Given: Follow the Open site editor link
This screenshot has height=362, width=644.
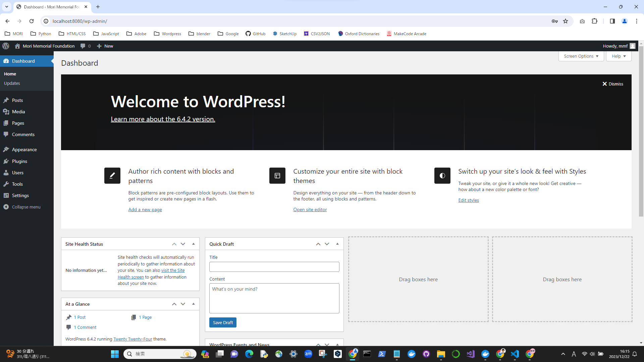Looking at the screenshot, I should (x=310, y=209).
